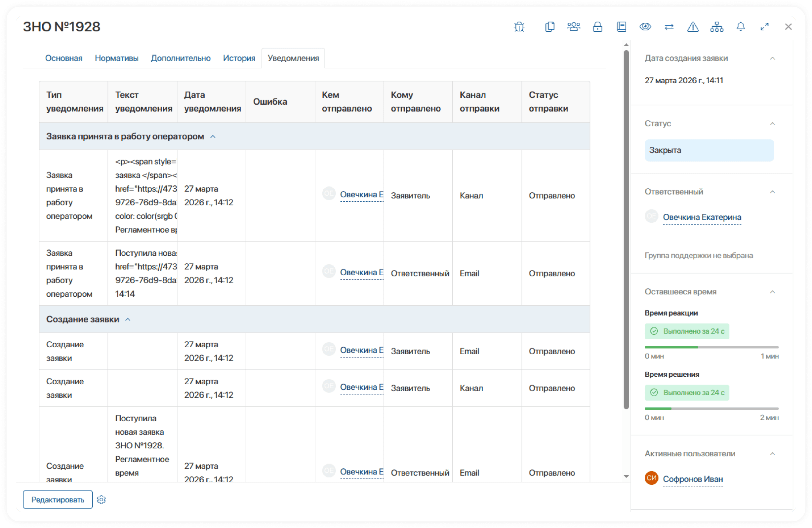Open the knowledge book icon
The height and width of the screenshot is (528, 812).
621,26
